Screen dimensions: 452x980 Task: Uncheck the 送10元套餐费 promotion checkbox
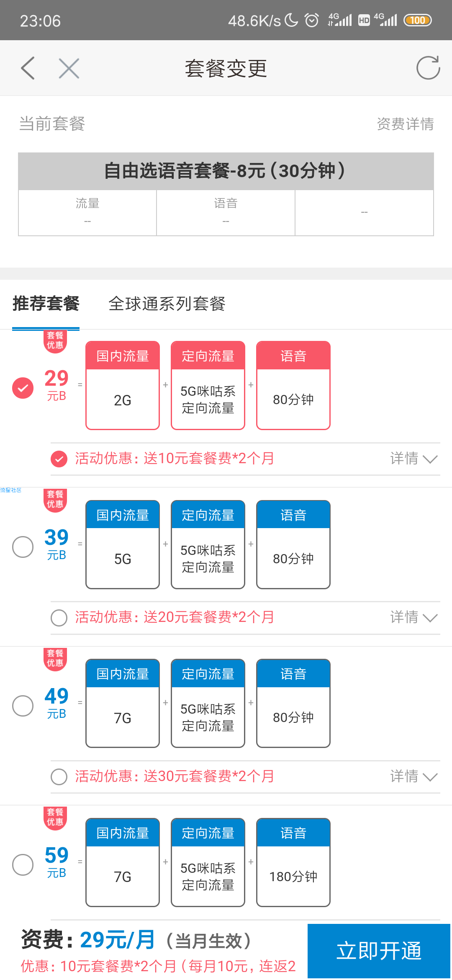[59, 459]
